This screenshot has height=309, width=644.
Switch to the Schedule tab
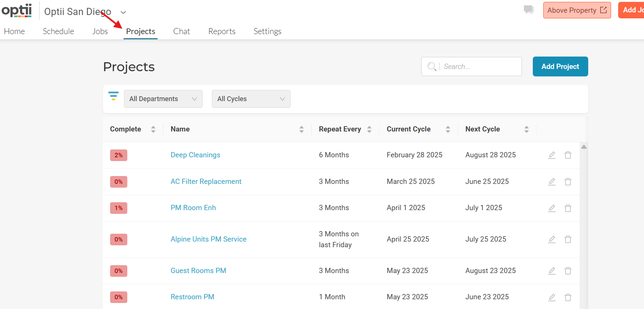[58, 31]
